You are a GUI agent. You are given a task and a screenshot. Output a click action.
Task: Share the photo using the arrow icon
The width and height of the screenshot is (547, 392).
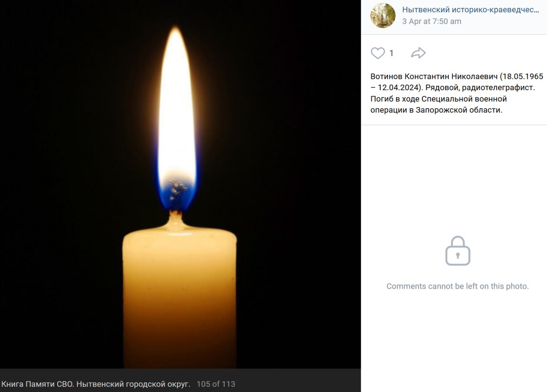pos(418,53)
